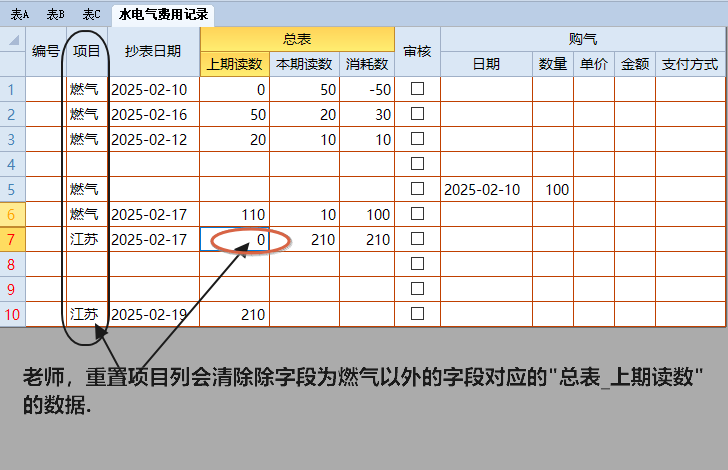Select highlighted row header 6
This screenshot has width=728, height=470.
[x=13, y=215]
